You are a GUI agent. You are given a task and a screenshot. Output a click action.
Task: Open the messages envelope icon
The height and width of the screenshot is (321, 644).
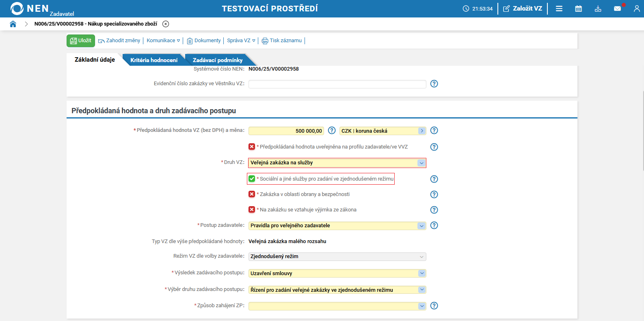[x=618, y=9]
